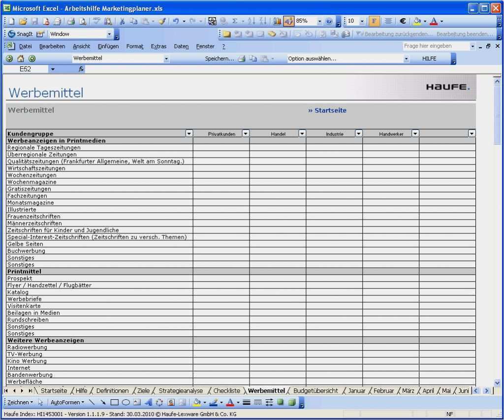Click the » Startseite link

point(327,110)
